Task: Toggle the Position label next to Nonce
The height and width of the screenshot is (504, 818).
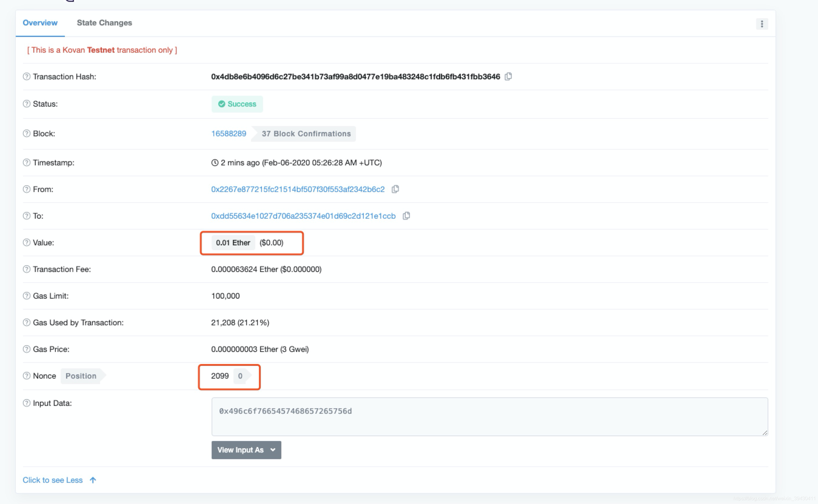Action: tap(82, 376)
